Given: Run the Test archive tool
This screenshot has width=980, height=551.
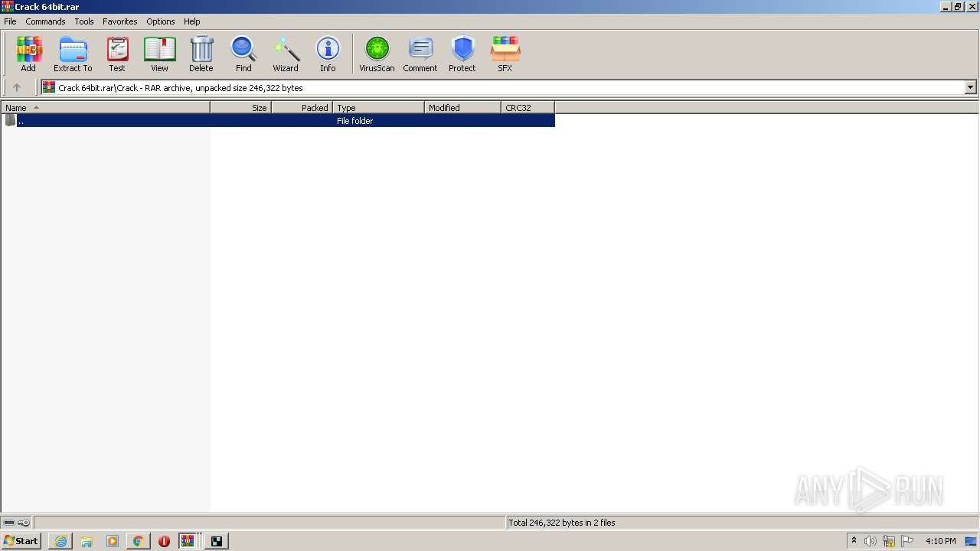Looking at the screenshot, I should (x=117, y=54).
